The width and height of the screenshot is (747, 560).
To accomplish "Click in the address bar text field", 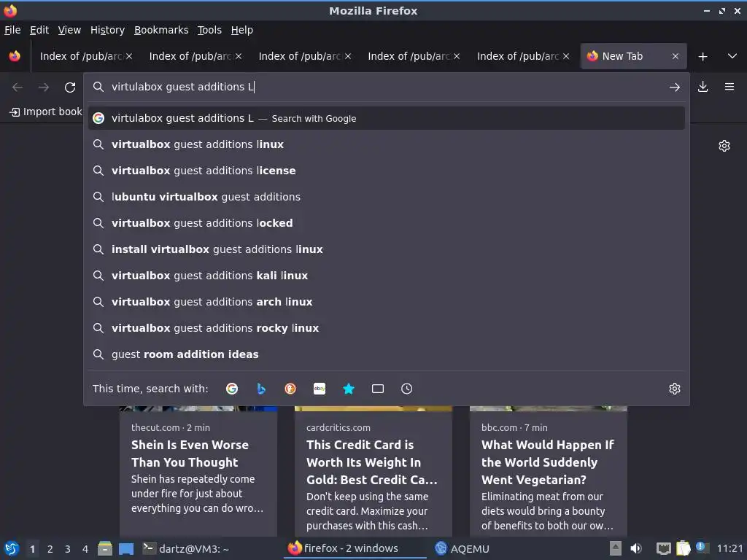I will pyautogui.click(x=386, y=87).
